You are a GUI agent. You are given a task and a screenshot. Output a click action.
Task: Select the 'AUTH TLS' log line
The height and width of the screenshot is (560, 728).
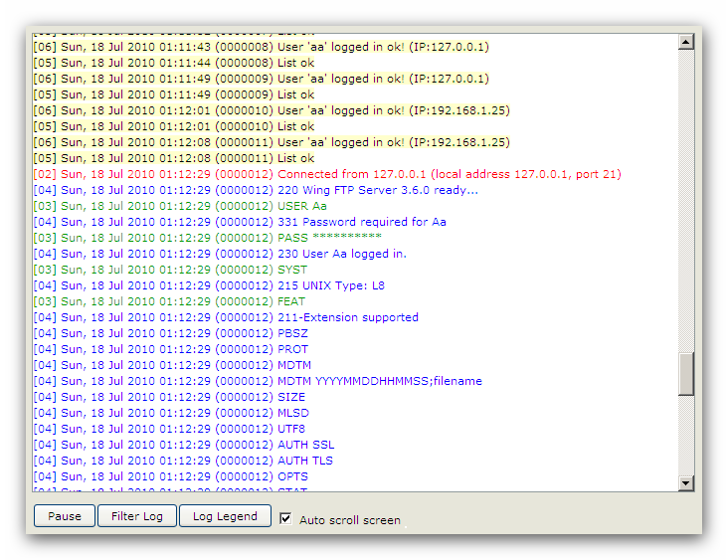[183, 461]
